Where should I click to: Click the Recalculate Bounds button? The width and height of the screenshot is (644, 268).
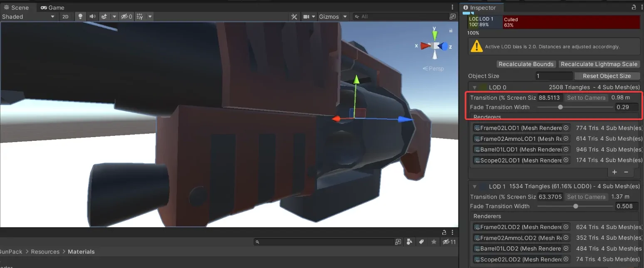(526, 64)
